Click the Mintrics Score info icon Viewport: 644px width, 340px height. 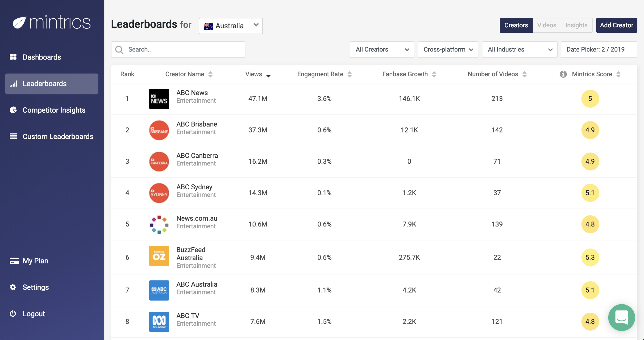click(563, 74)
